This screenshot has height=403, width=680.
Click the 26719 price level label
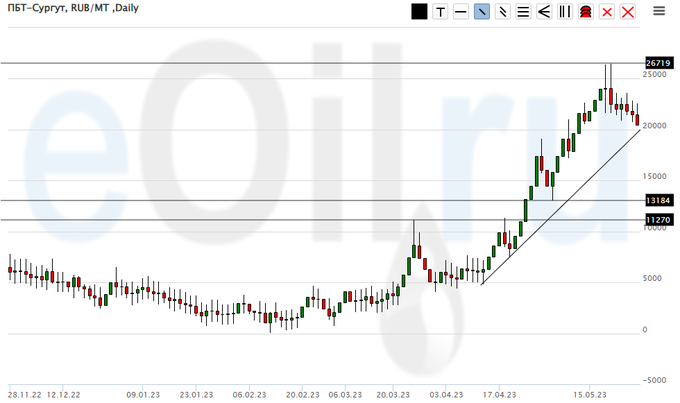(x=656, y=63)
